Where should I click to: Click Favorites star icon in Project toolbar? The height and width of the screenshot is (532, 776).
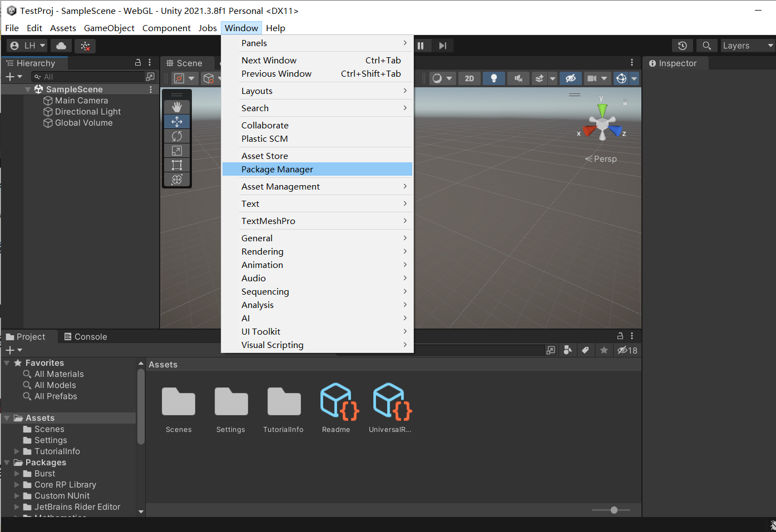[x=604, y=350]
